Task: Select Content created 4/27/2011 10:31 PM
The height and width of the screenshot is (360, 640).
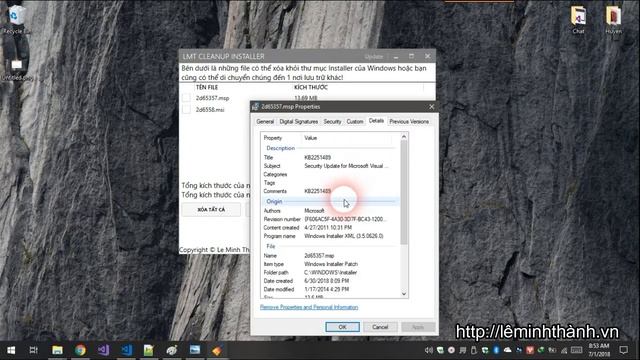Action: 328,228
